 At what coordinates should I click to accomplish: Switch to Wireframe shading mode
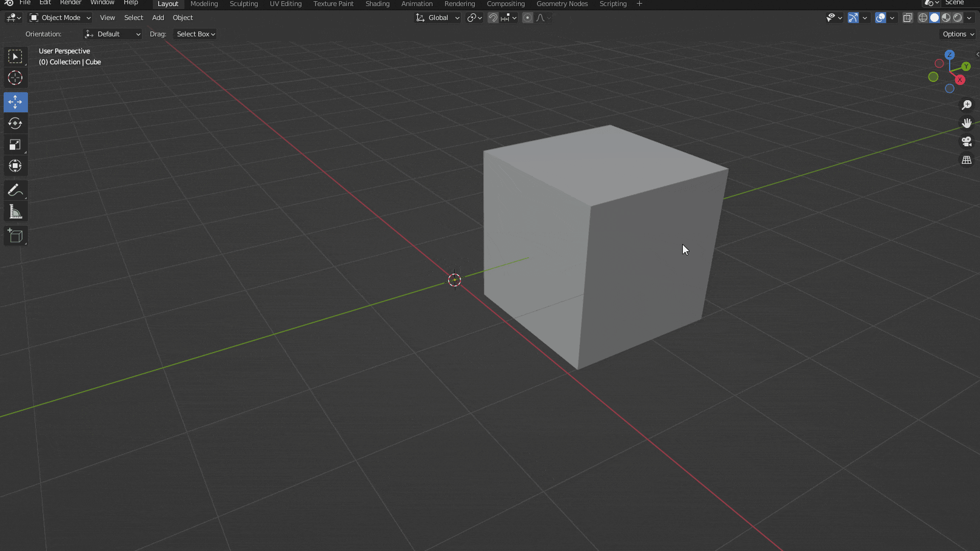coord(922,18)
